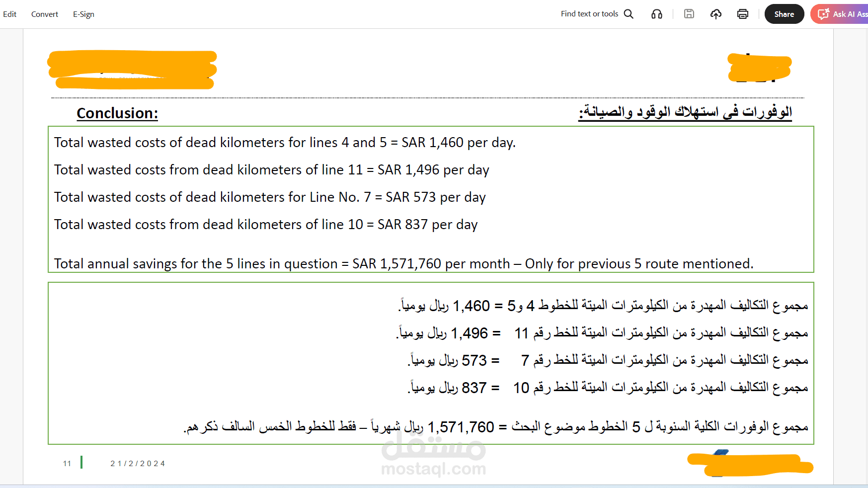The image size is (868, 488).
Task: Click the lines 4 and 5 SAR 1,460 sentence
Action: pyautogui.click(x=285, y=143)
